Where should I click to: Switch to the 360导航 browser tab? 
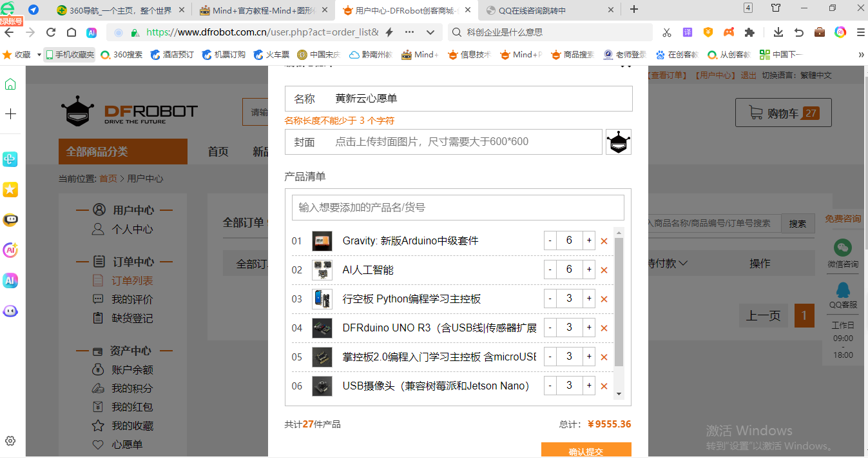pyautogui.click(x=121, y=10)
